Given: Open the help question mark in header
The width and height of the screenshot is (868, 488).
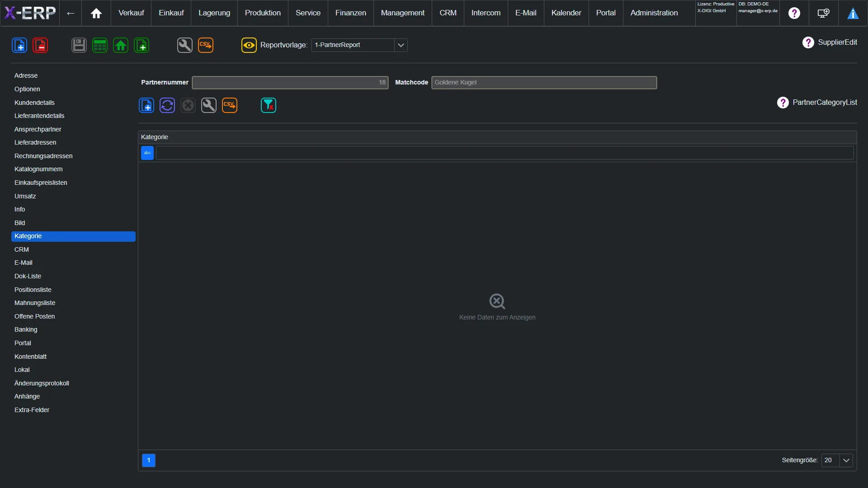Looking at the screenshot, I should (x=794, y=13).
